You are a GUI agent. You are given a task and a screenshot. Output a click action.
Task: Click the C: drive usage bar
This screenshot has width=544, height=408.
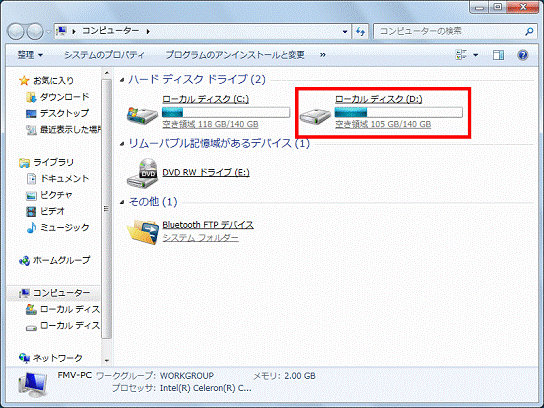tap(226, 112)
